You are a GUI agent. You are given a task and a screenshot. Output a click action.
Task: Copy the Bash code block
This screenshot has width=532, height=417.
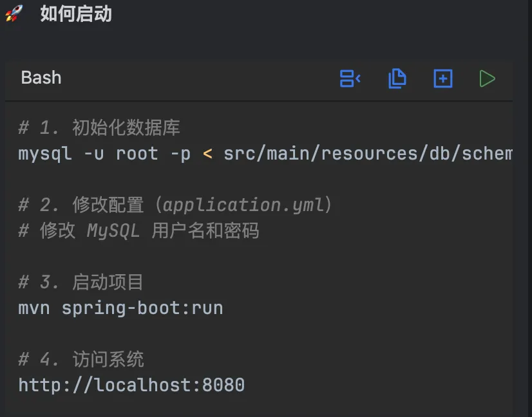click(397, 79)
